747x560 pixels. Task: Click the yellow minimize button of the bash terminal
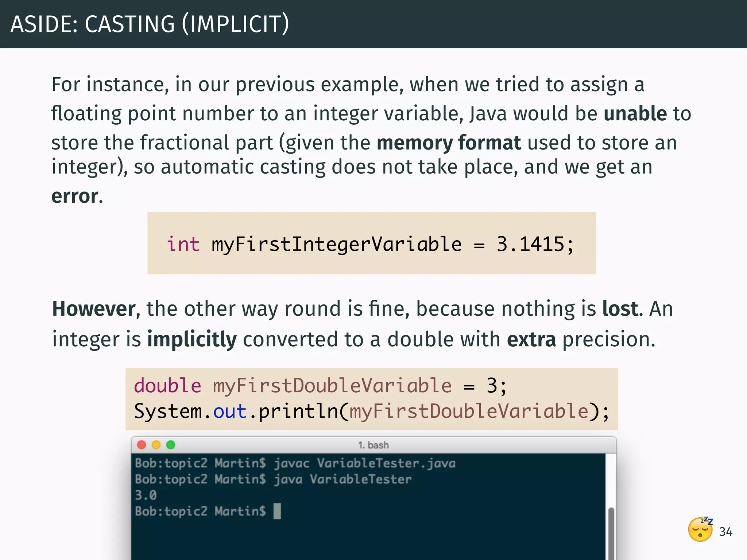[x=156, y=445]
